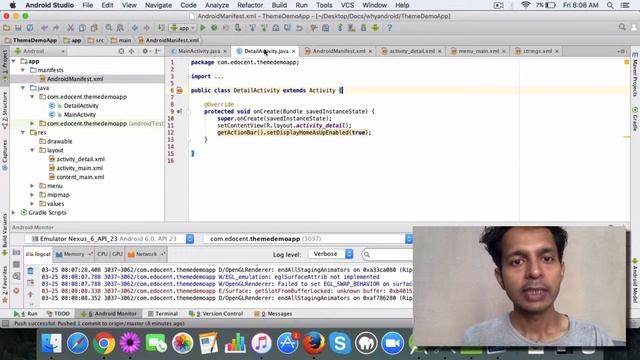Close the DetailActivity.java tab
The width and height of the screenshot is (640, 360).
(x=293, y=51)
